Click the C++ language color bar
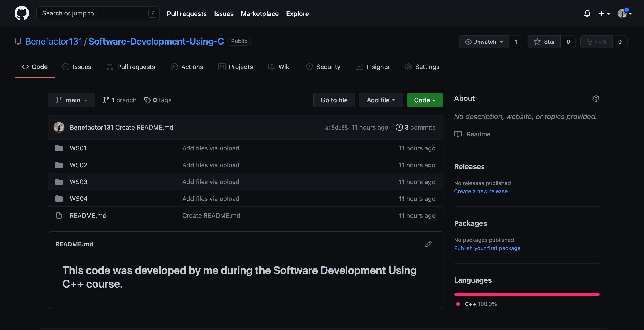Image resolution: width=644 pixels, height=330 pixels. 526,295
